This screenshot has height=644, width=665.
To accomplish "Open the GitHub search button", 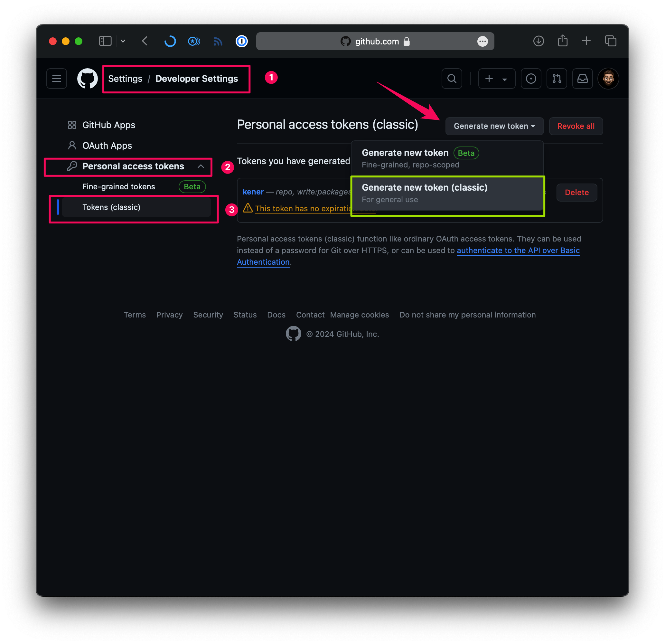I will tap(452, 79).
